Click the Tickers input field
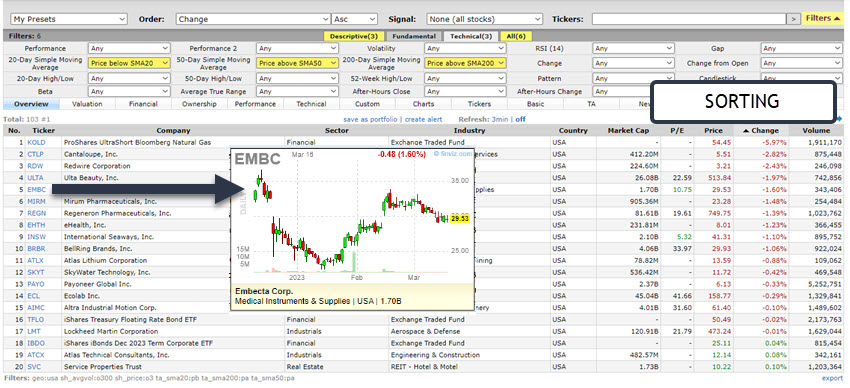 click(x=689, y=19)
